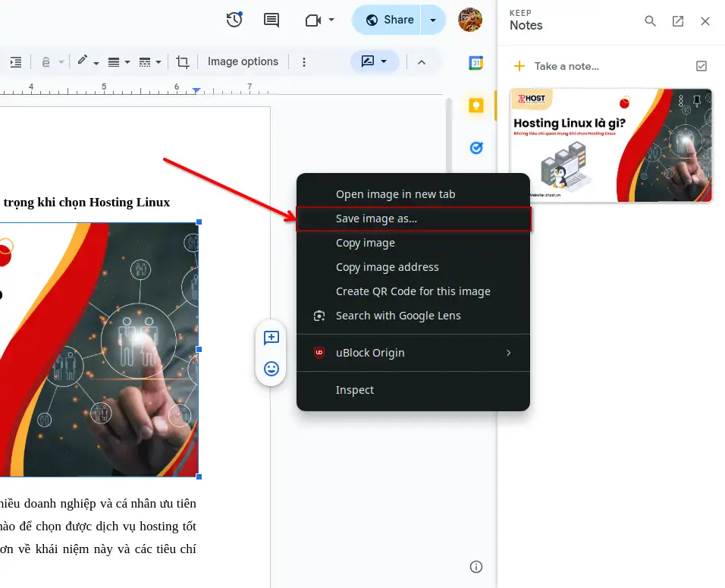Click the floating emoji reaction button

pyautogui.click(x=271, y=369)
